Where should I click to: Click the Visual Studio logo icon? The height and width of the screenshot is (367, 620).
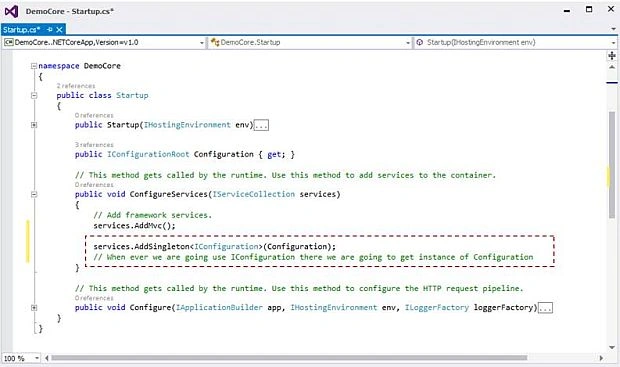(11, 11)
